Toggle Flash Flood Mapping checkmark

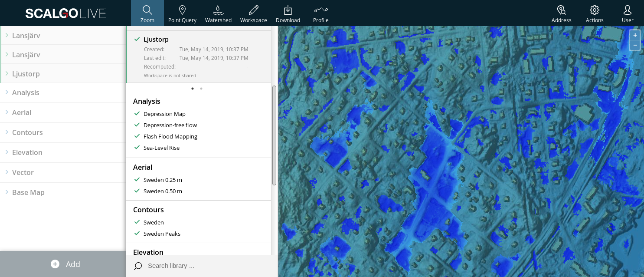[137, 136]
